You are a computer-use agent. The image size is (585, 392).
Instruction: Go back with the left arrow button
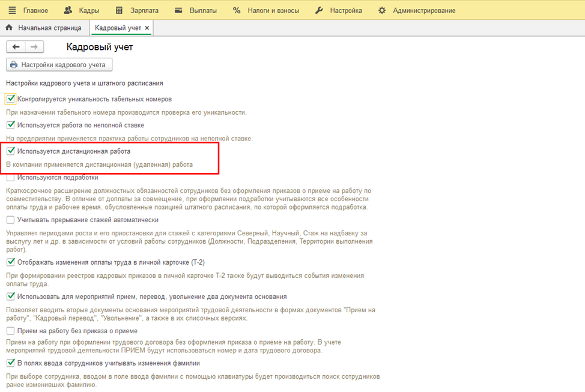[x=16, y=47]
